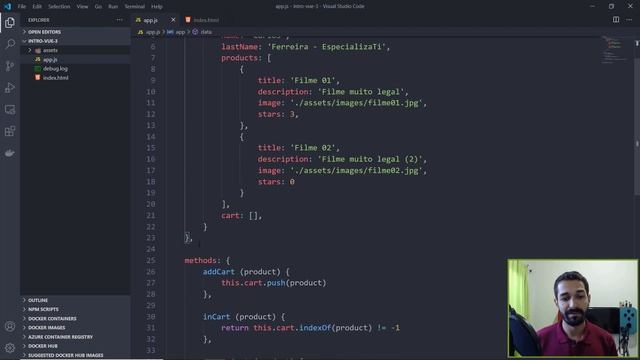Open index.html in the file tree
The height and width of the screenshot is (360, 640).
76,78
